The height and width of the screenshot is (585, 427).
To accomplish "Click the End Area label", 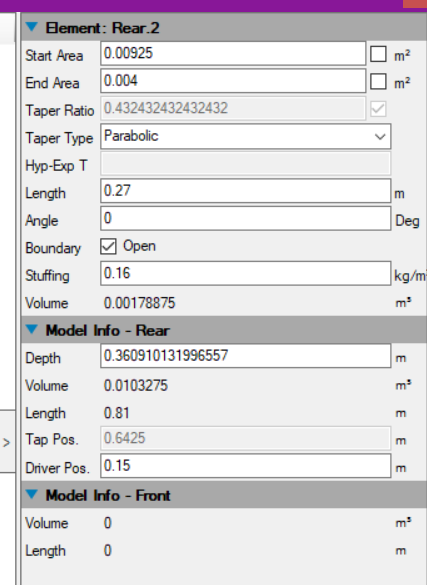I will [52, 83].
